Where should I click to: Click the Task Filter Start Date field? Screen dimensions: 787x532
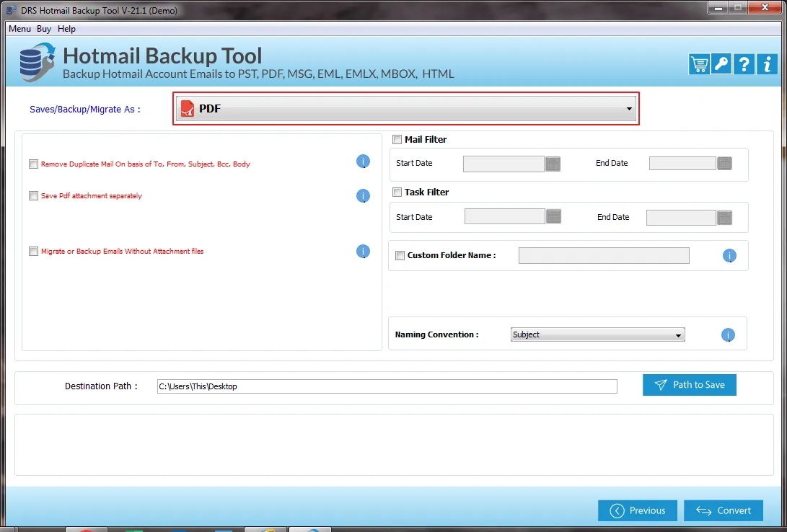pos(505,216)
